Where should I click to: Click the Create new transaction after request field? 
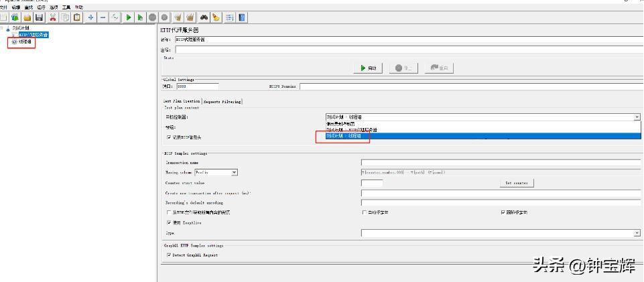click(501, 193)
